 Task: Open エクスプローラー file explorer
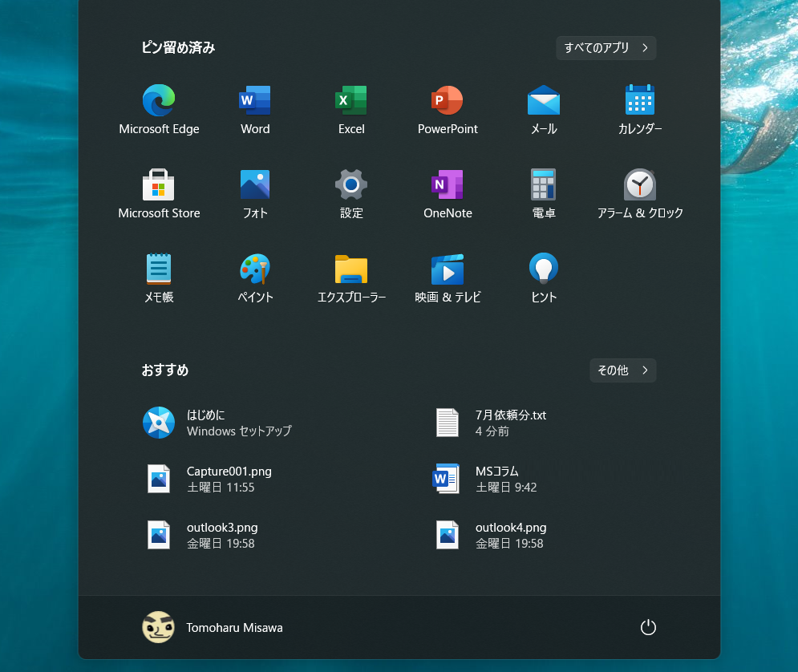351,278
